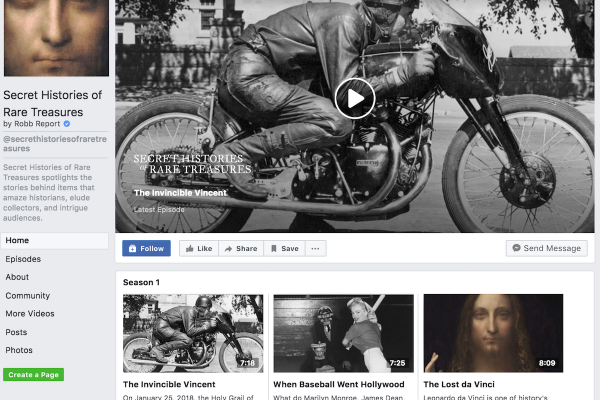Viewport: 600px width, 400px height.
Task: Click When Baseball Went Hollywood title
Action: point(339,384)
